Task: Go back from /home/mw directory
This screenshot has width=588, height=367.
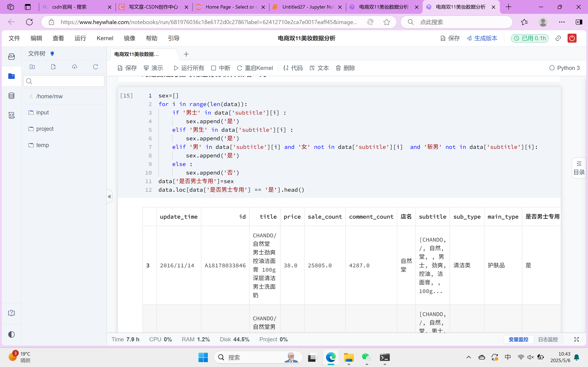Action: tap(31, 96)
